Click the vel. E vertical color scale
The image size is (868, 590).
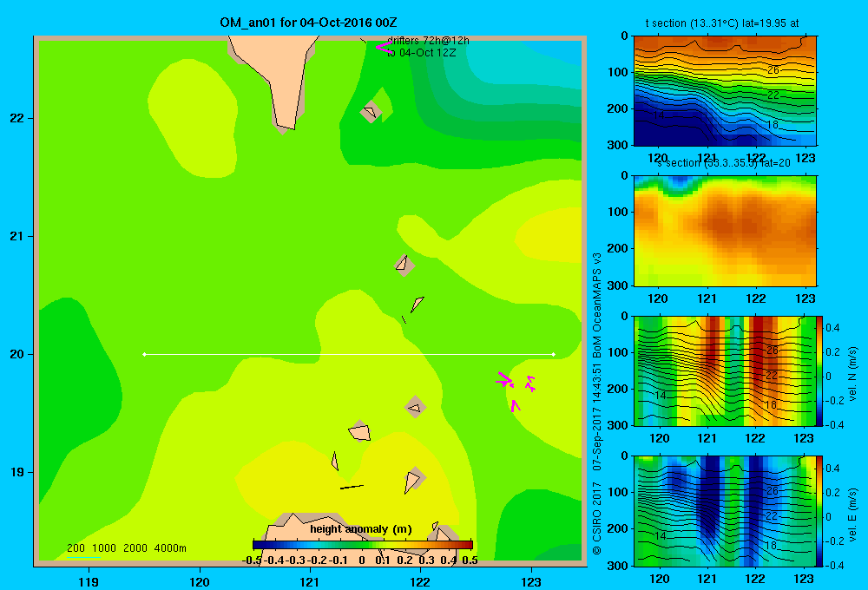pos(820,511)
